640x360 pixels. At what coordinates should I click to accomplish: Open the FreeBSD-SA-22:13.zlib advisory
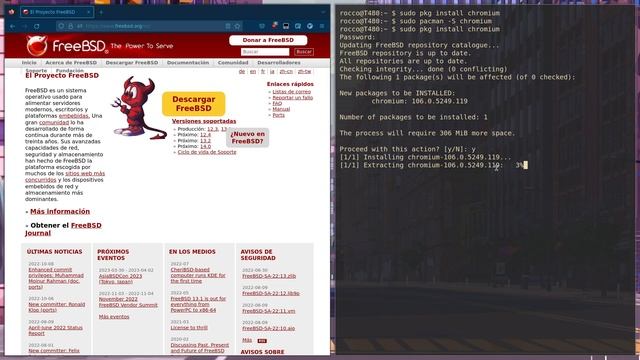269,276
